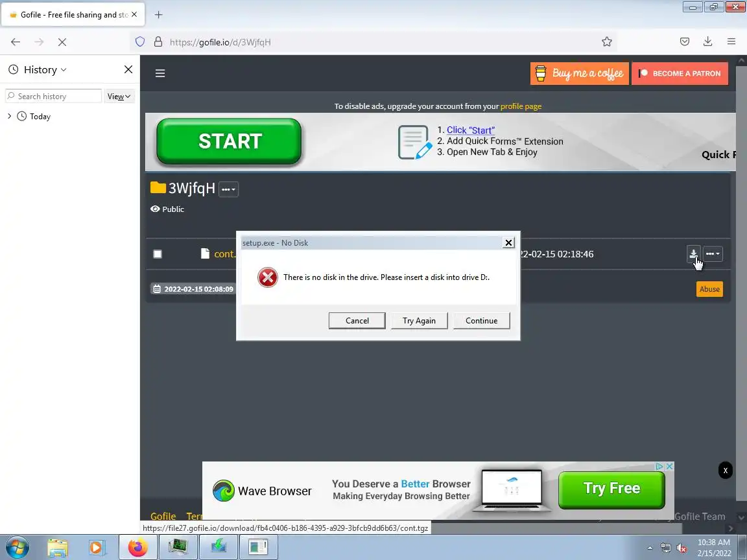Open tracking protection shield icon
Viewport: 747px width, 560px height.
point(140,42)
